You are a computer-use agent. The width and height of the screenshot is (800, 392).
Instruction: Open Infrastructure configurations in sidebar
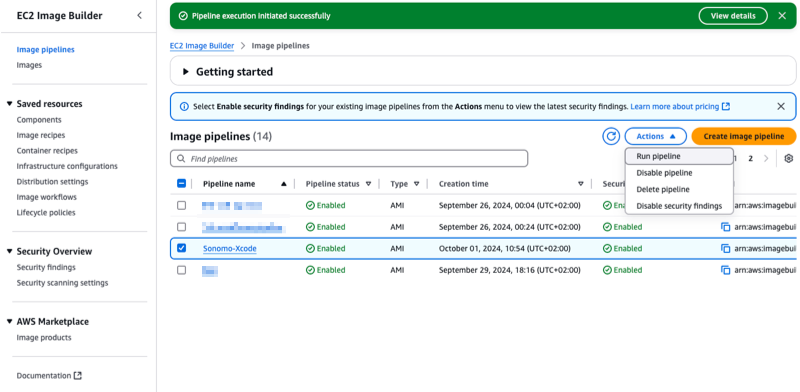pos(67,166)
